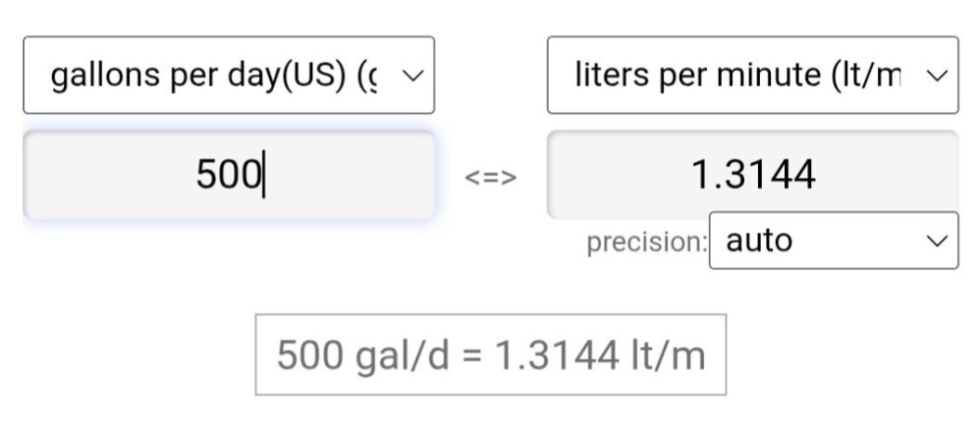Image resolution: width=980 pixels, height=440 pixels.
Task: Click the output field showing 1.3144
Action: click(752, 176)
